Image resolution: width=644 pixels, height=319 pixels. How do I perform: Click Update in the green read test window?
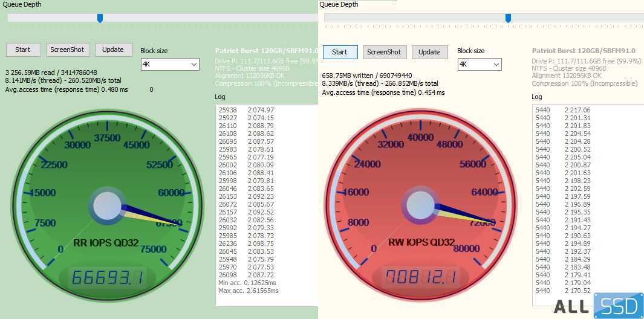(113, 50)
